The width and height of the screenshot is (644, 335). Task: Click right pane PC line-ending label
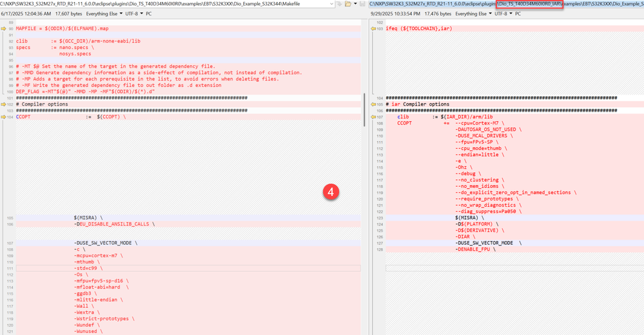pos(518,14)
